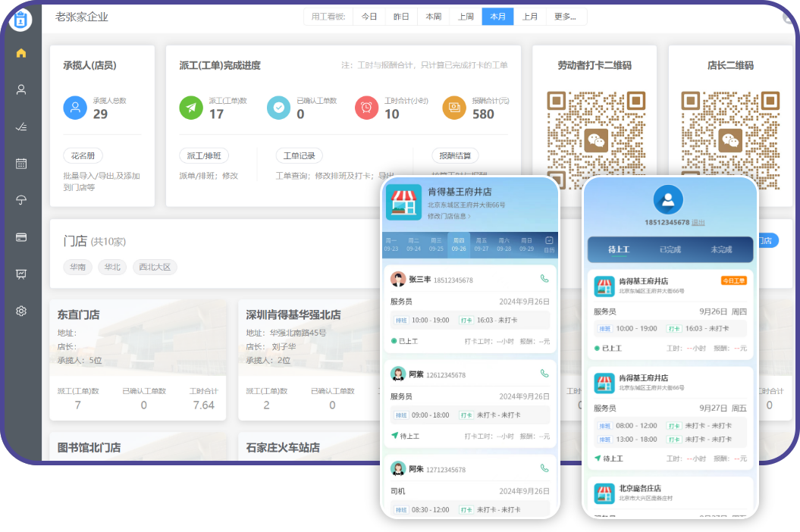Click the clipboard app logo
800x532 pixels.
coord(20,20)
